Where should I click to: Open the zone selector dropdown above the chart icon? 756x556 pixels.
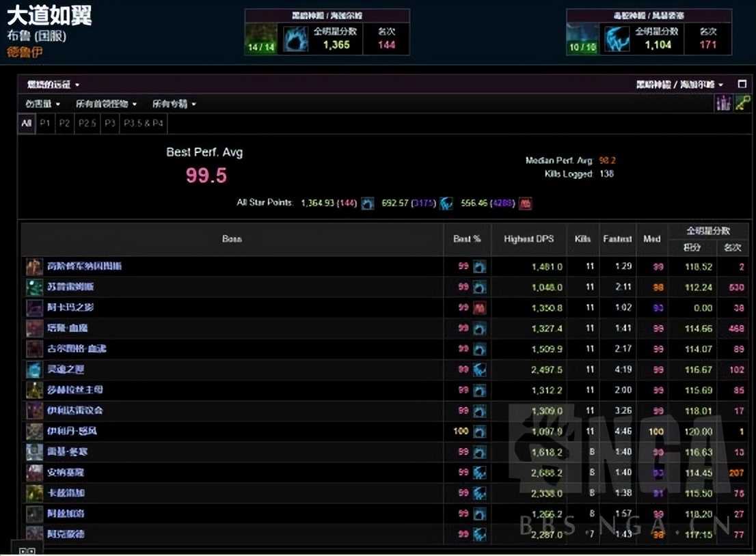(x=680, y=85)
